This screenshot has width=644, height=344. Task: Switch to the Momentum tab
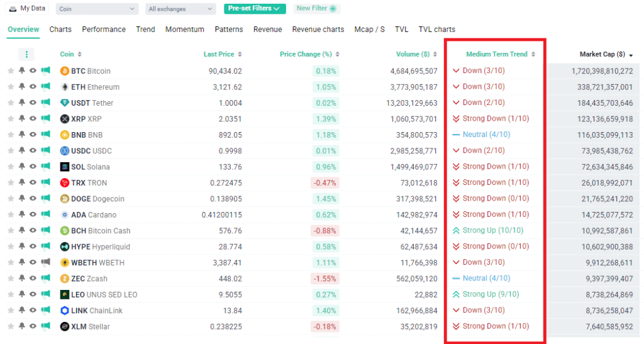point(185,30)
